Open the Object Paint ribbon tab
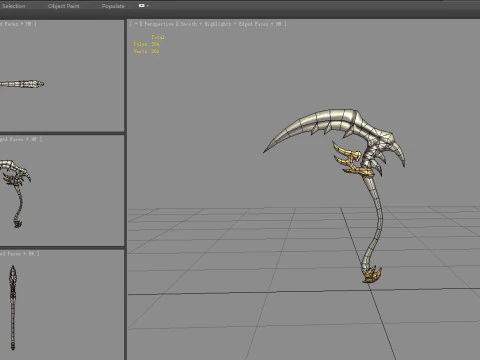 (64, 6)
